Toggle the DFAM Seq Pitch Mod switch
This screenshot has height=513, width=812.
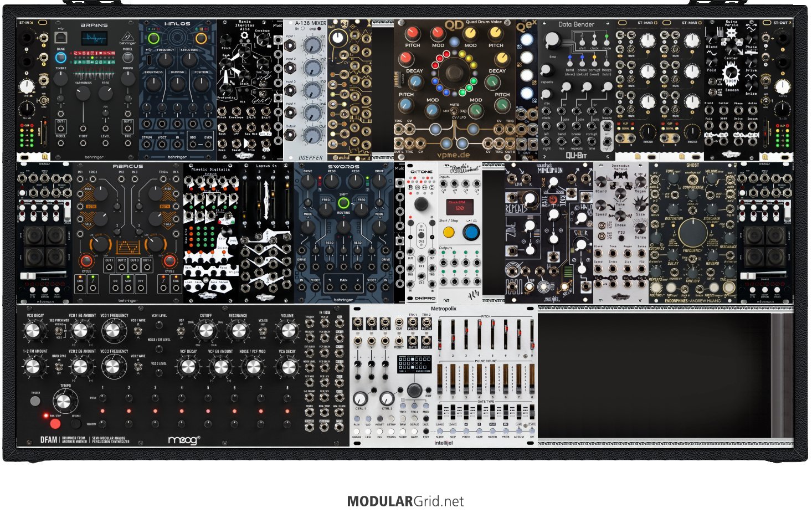click(x=59, y=331)
